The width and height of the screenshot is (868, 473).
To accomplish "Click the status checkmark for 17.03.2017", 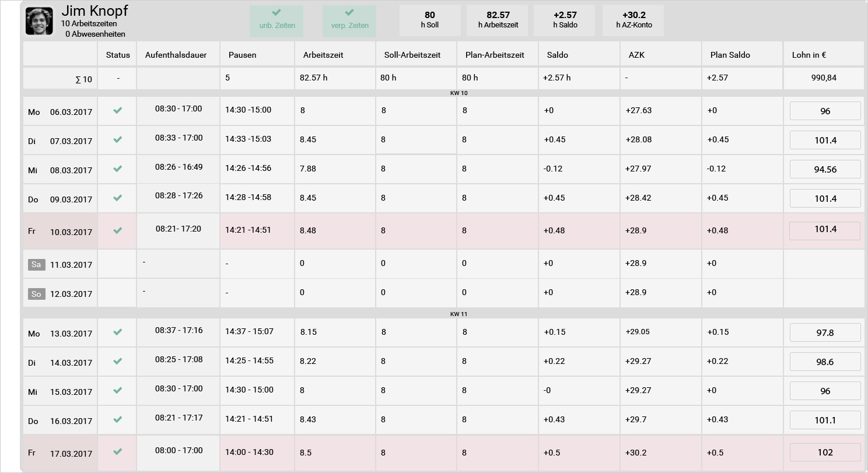I will pyautogui.click(x=118, y=451).
